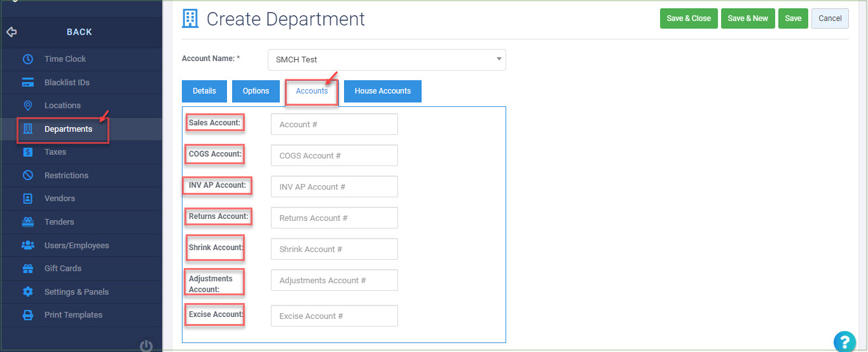Open the help question mark bubble
Viewport: 868px width, 352px height.
coord(845,341)
